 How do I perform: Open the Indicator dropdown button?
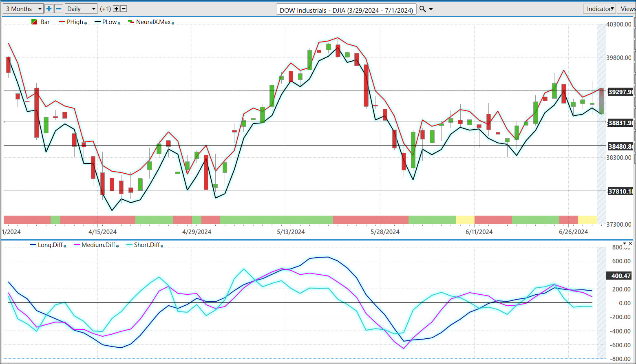(599, 9)
